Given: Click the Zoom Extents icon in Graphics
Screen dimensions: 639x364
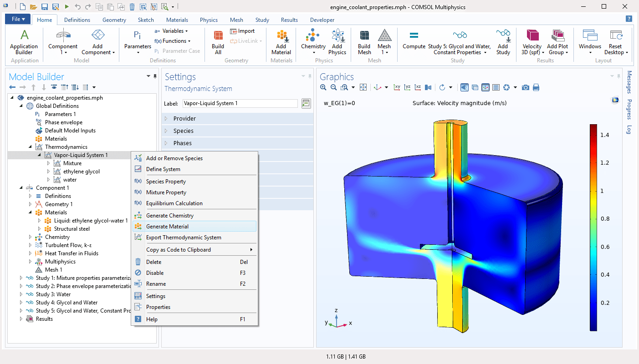Looking at the screenshot, I should tap(363, 87).
